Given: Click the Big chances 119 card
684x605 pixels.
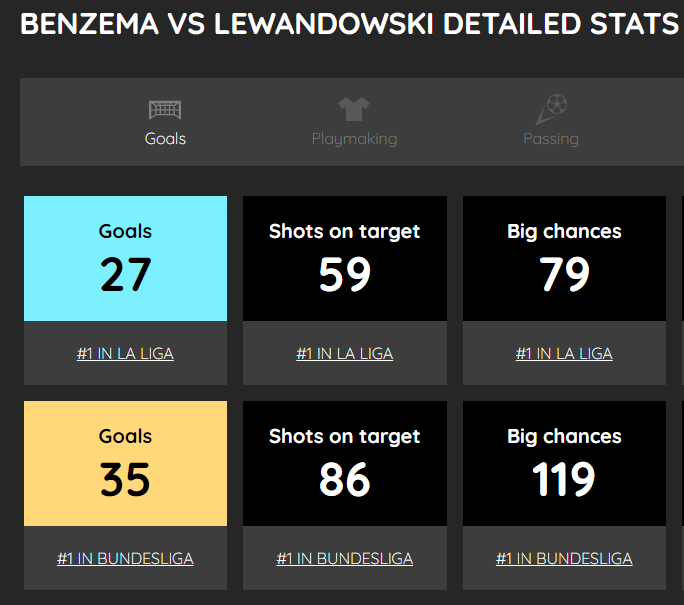Looking at the screenshot, I should (x=564, y=463).
